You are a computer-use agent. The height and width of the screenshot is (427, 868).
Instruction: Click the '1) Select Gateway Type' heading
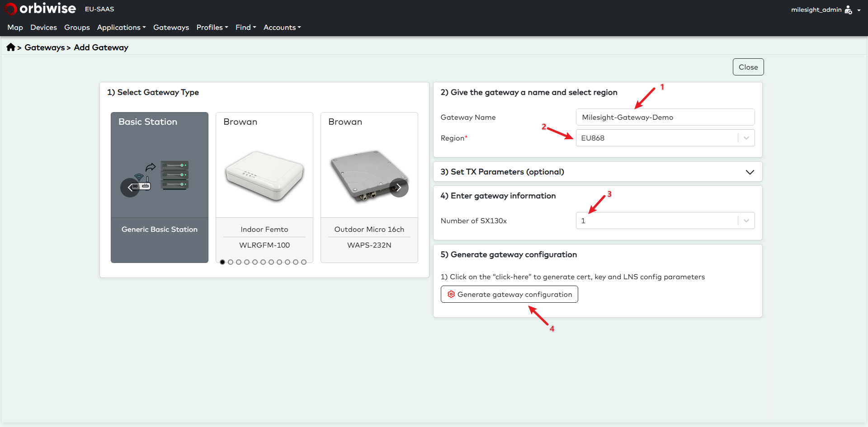pos(153,92)
